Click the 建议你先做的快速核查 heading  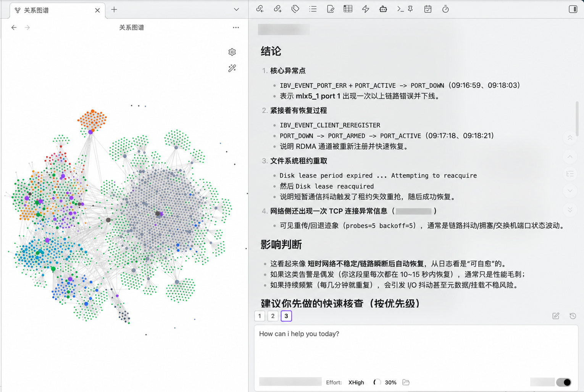341,304
